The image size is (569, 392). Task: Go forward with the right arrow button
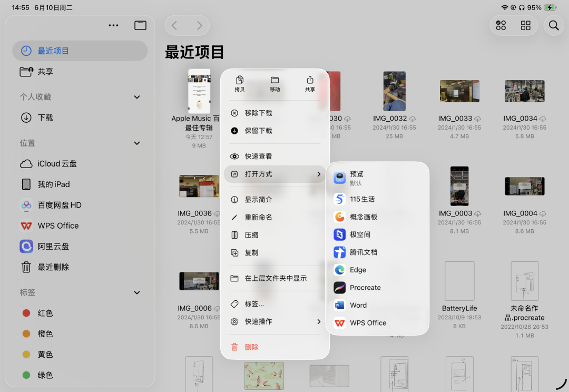(x=199, y=25)
